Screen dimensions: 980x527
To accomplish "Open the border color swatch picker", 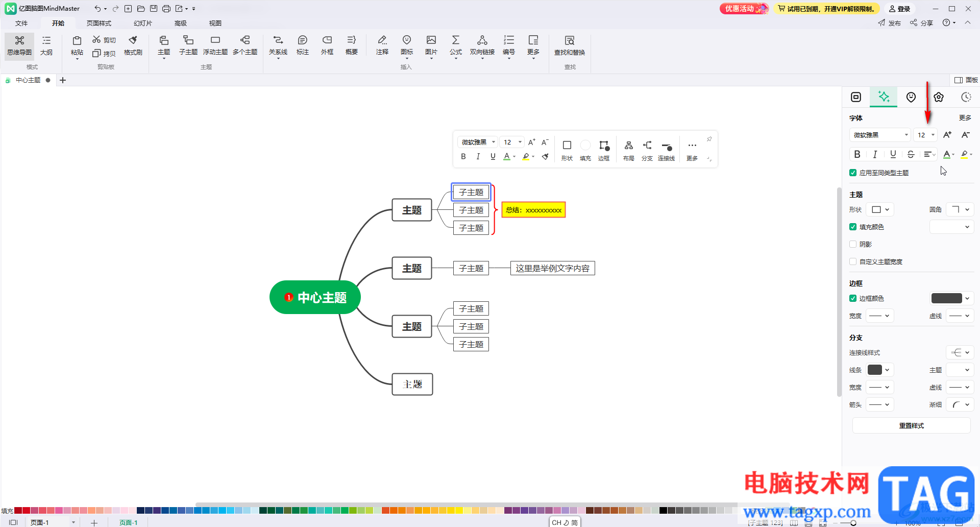I will 952,298.
